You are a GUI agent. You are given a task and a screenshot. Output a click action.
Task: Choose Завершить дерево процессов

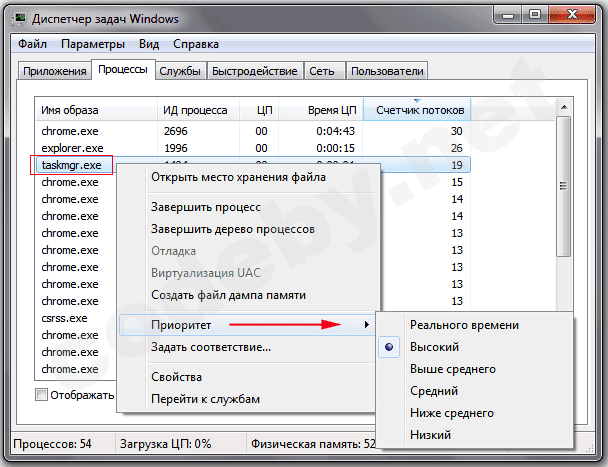(248, 229)
